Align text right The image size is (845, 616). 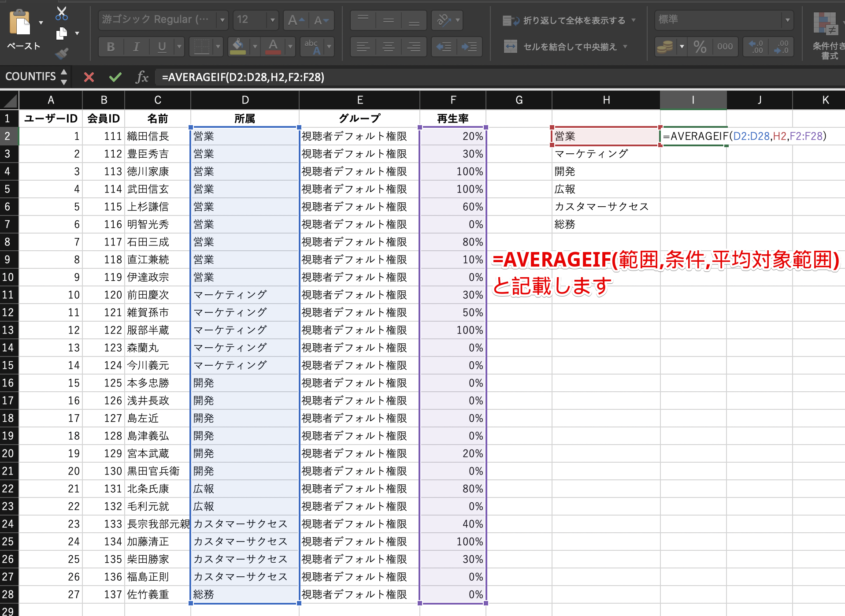click(x=414, y=46)
